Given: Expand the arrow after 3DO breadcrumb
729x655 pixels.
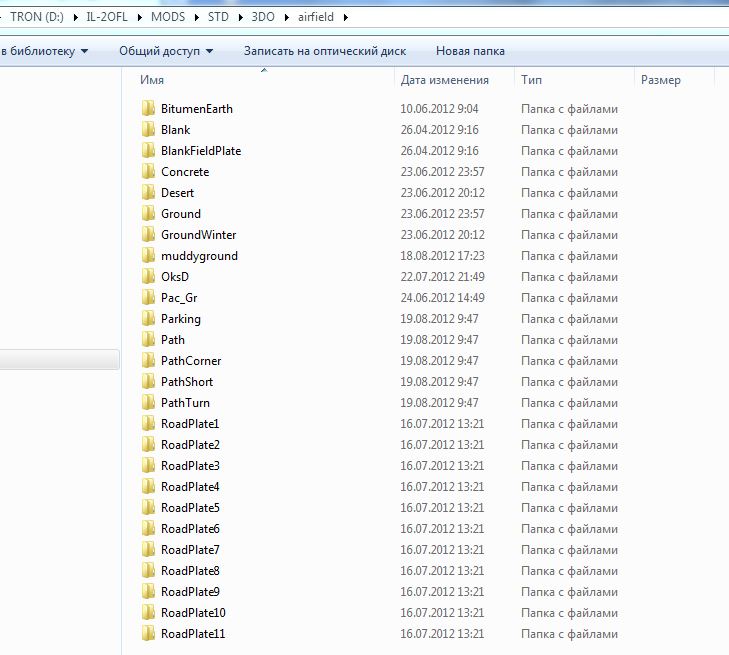Looking at the screenshot, I should coord(286,18).
